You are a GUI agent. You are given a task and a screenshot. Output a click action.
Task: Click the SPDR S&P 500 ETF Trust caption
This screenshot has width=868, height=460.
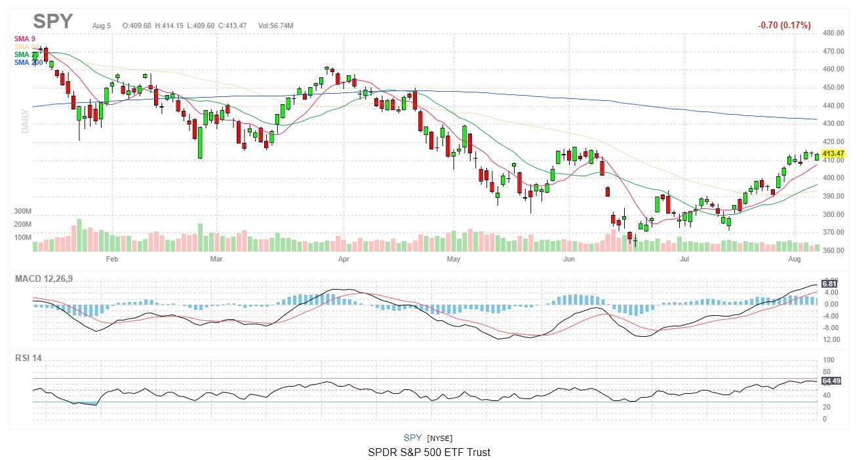point(429,452)
